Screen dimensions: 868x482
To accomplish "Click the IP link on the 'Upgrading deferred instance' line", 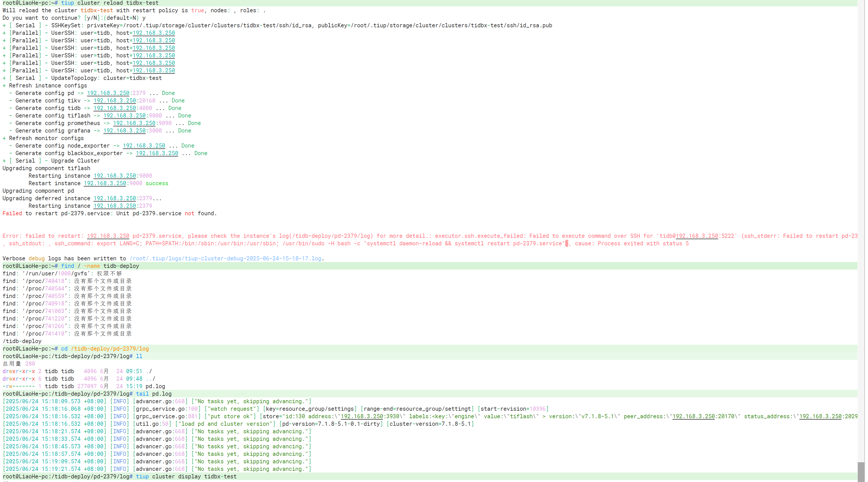I will [115, 198].
